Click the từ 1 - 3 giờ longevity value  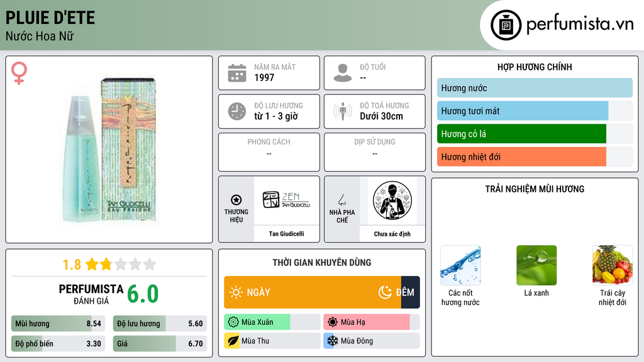276,116
